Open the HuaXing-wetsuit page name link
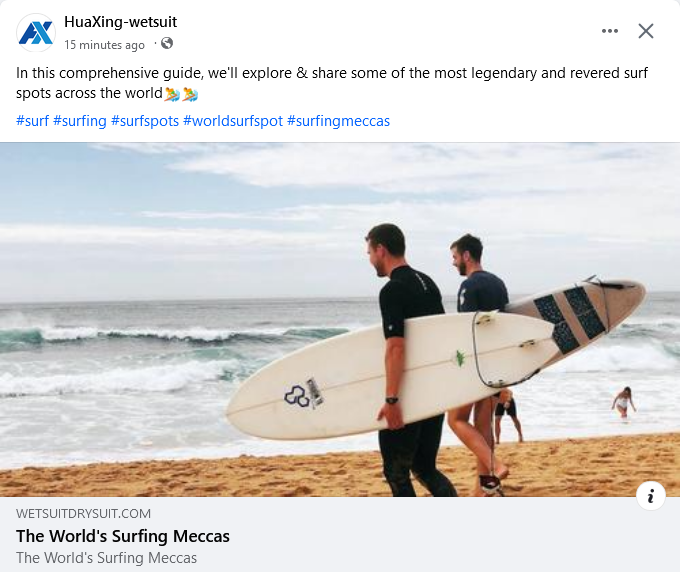 [120, 22]
